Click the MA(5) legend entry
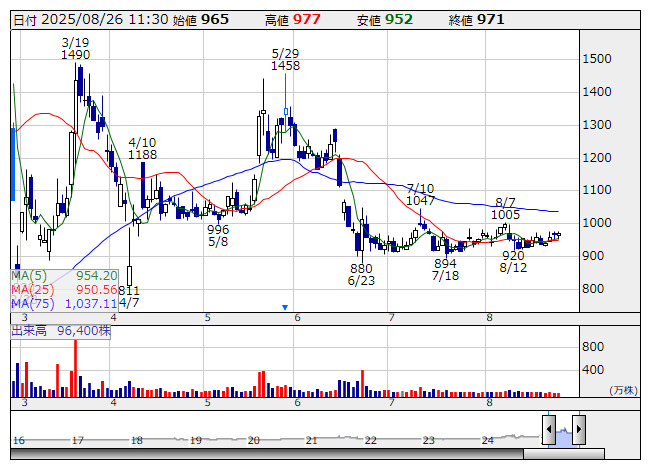Image resolution: width=653 pixels, height=470 pixels. [x=65, y=275]
